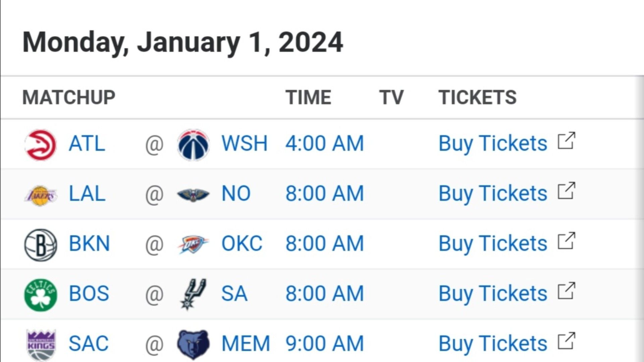This screenshot has height=362, width=644.
Task: Open the 4:00 AM game time link
Action: [x=324, y=143]
